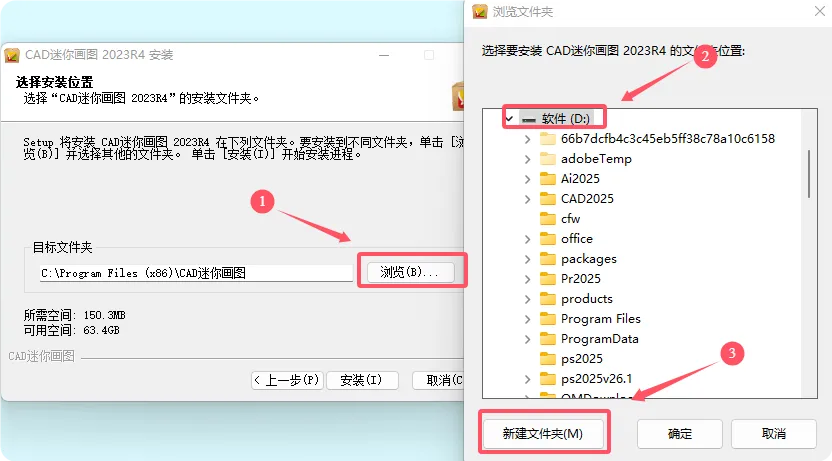Click the cfw folder icon
Viewport: 832px width, 461px height.
[x=548, y=219]
